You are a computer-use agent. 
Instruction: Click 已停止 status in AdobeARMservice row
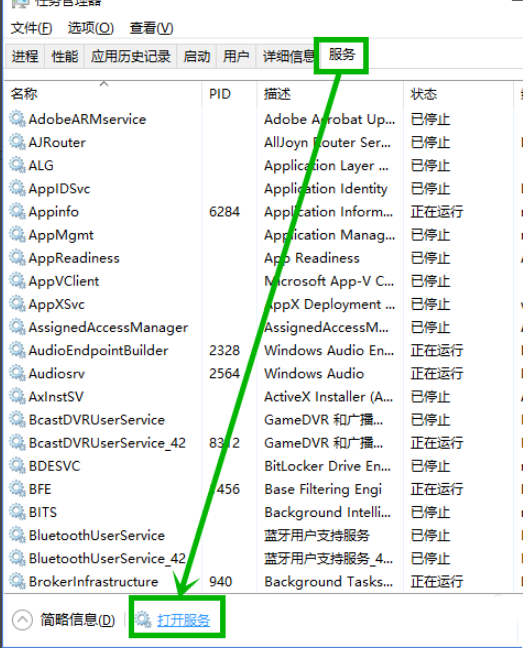point(430,119)
